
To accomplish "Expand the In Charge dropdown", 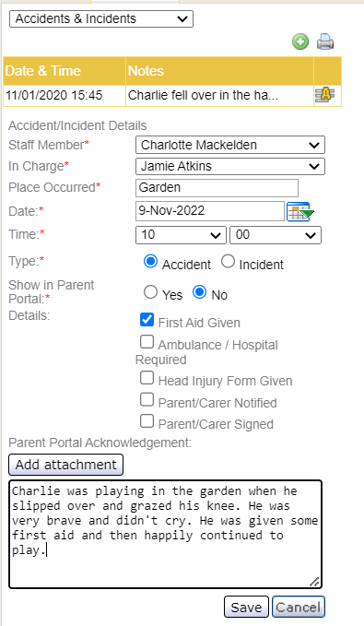I will 230,166.
